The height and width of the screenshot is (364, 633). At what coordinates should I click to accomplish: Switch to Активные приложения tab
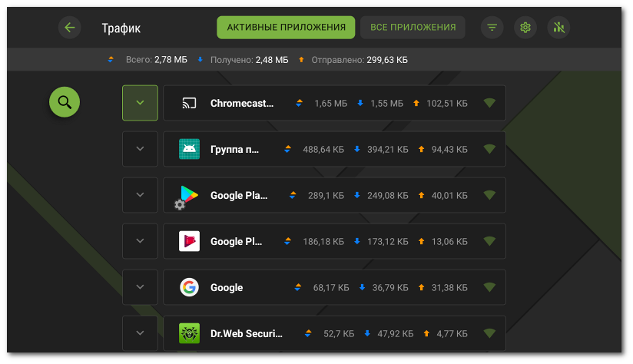(286, 28)
